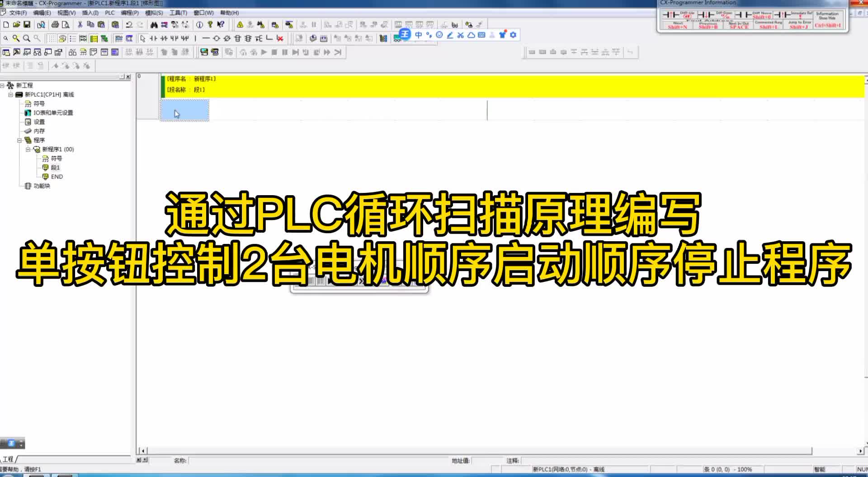Viewport: 868px width, 477px height.
Task: Click the 名称 field in status area
Action: coord(319,461)
